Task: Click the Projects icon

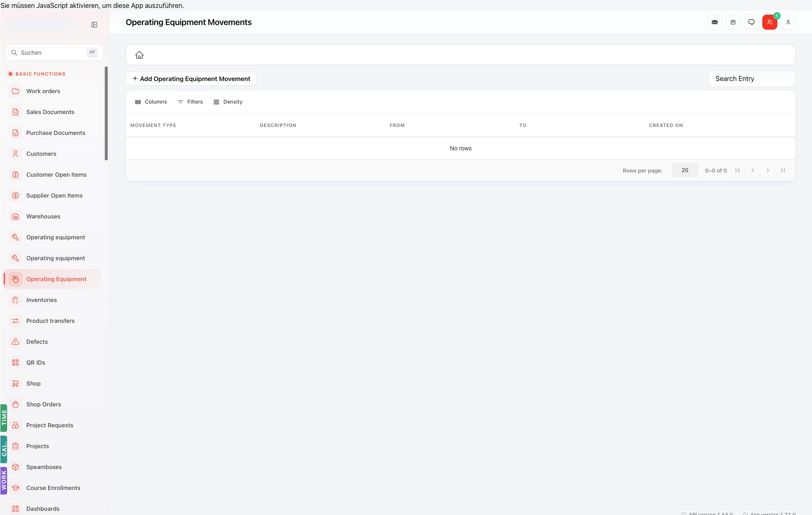Action: point(15,446)
